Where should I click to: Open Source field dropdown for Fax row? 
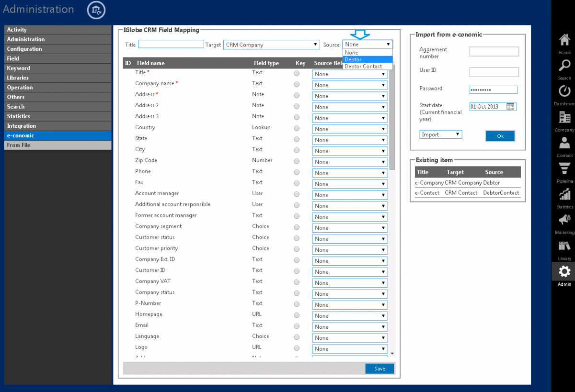(x=350, y=184)
